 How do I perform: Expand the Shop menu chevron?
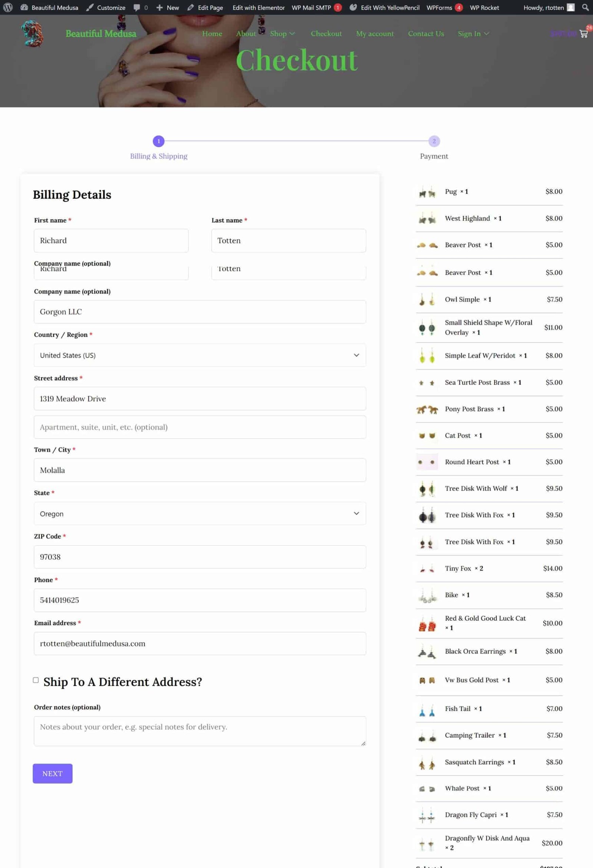292,34
